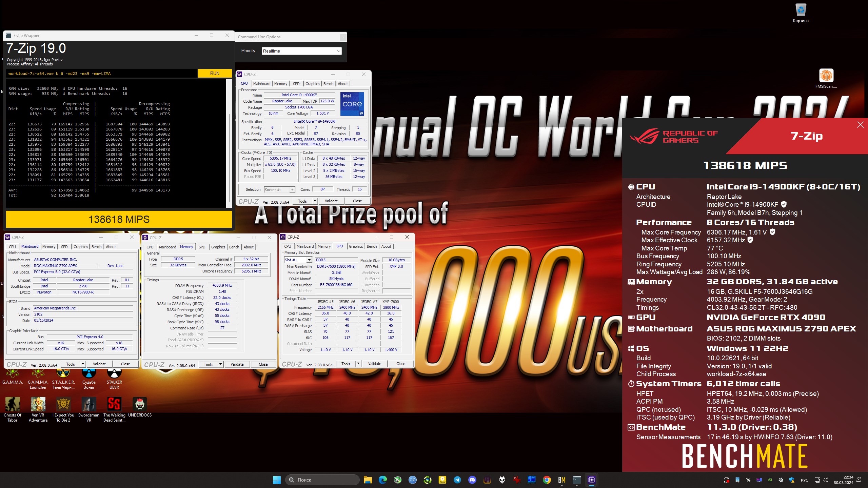Click the 7-Zip command line input field
The height and width of the screenshot is (488, 868).
[x=101, y=73]
